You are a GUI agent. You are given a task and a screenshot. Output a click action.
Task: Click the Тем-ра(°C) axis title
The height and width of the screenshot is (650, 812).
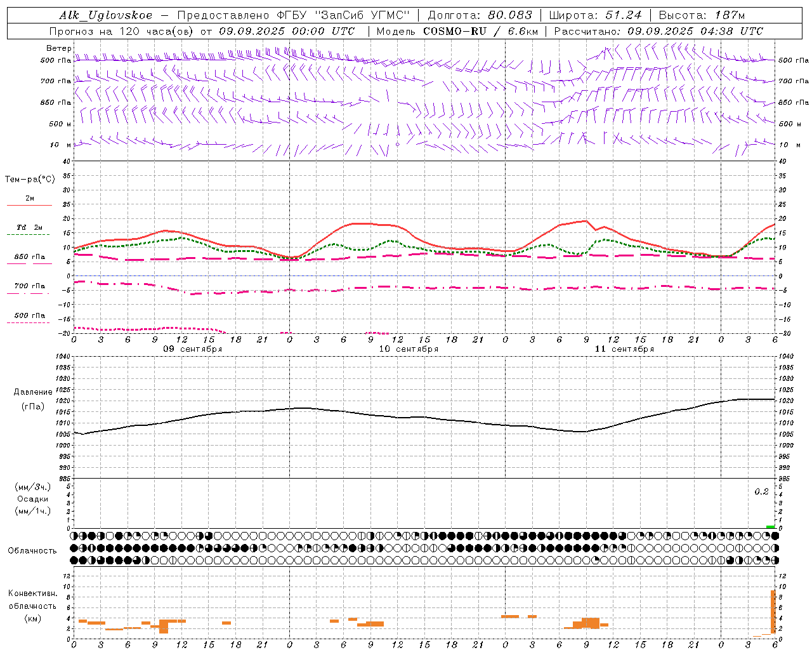click(30, 180)
